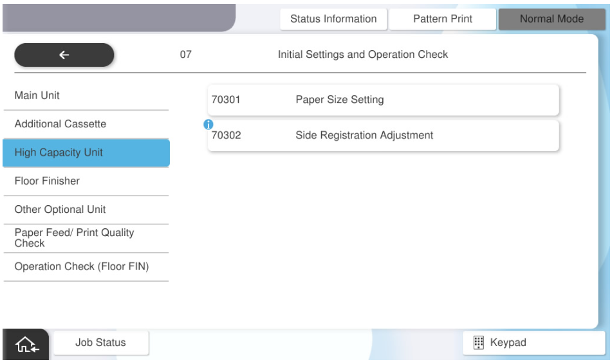Image resolution: width=612 pixels, height=364 pixels.
Task: Select Paper Feed/ Print Quality Check
Action: pyautogui.click(x=85, y=238)
